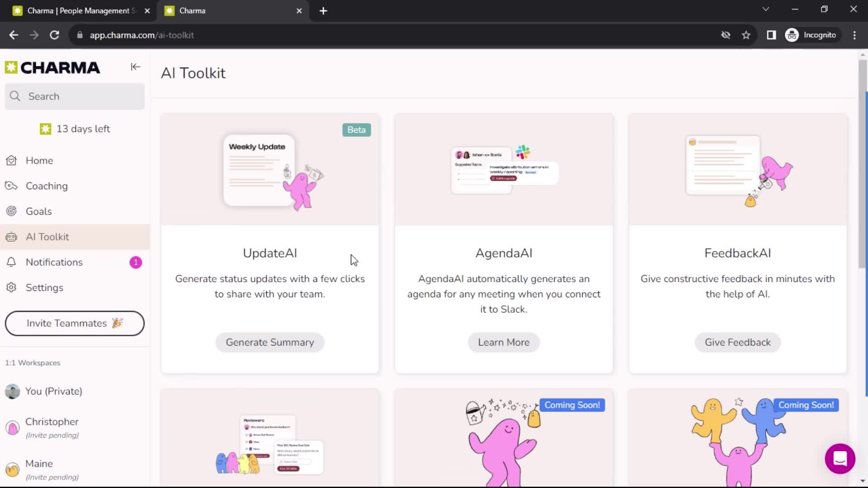
Task: Click the AI Toolkit robot icon
Action: coord(11,237)
